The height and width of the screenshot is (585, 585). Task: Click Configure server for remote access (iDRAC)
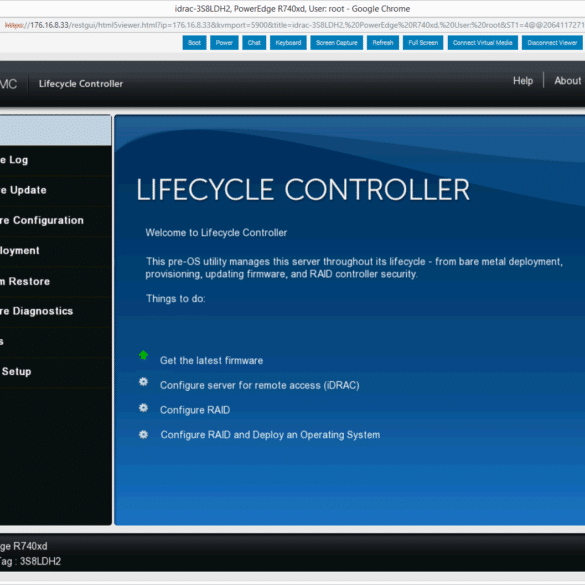tap(260, 385)
